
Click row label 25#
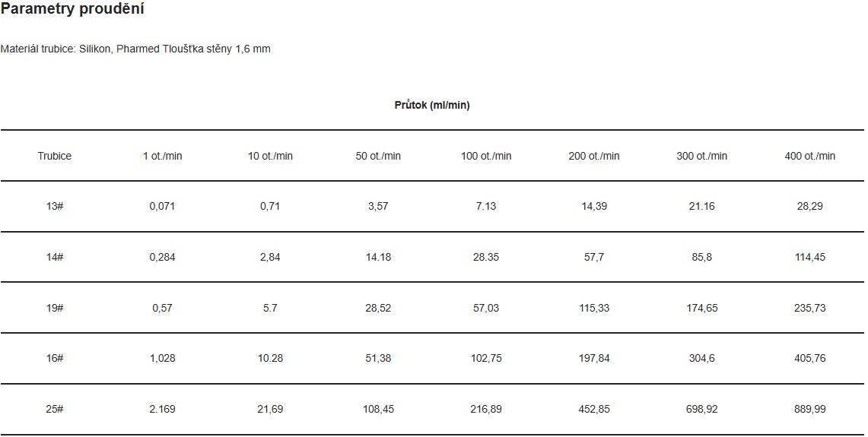pos(54,410)
